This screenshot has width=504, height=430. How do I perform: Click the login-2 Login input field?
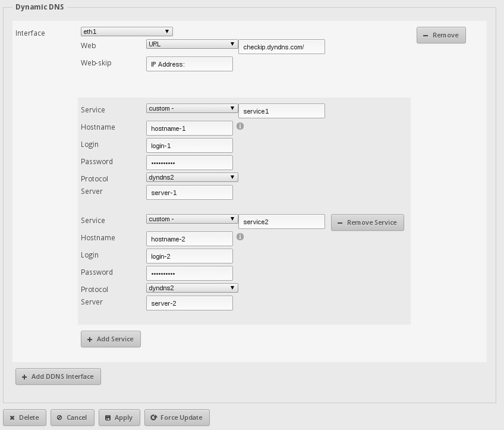189,256
